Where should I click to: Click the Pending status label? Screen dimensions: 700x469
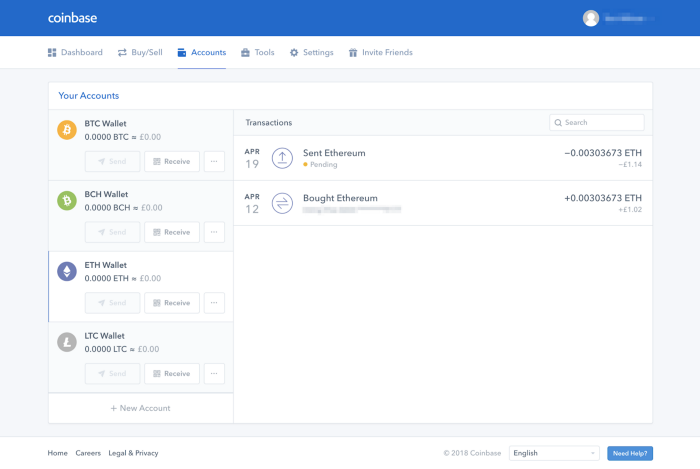[320, 164]
